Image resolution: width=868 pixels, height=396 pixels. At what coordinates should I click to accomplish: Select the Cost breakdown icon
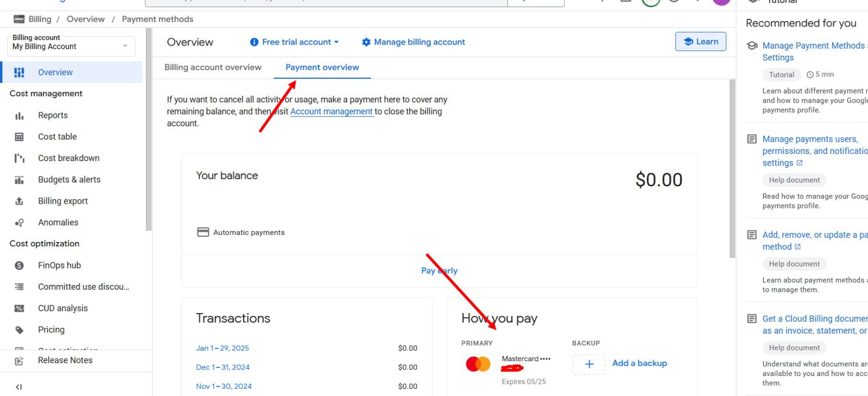point(19,159)
